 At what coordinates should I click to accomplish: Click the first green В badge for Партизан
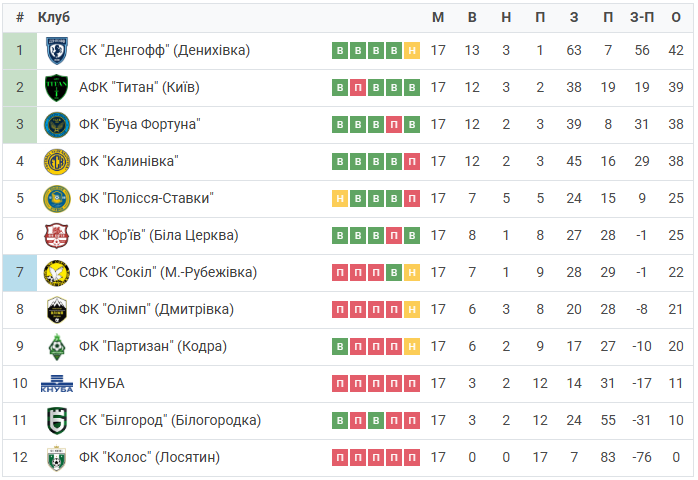coord(340,346)
